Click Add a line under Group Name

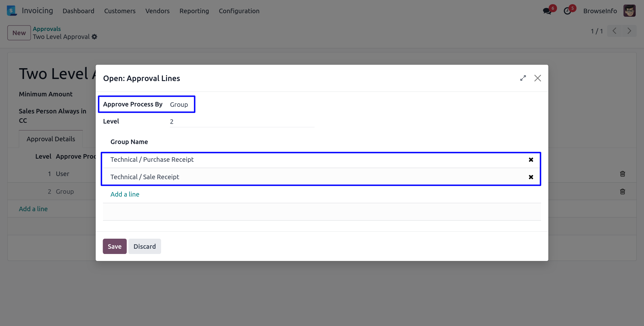tap(125, 194)
